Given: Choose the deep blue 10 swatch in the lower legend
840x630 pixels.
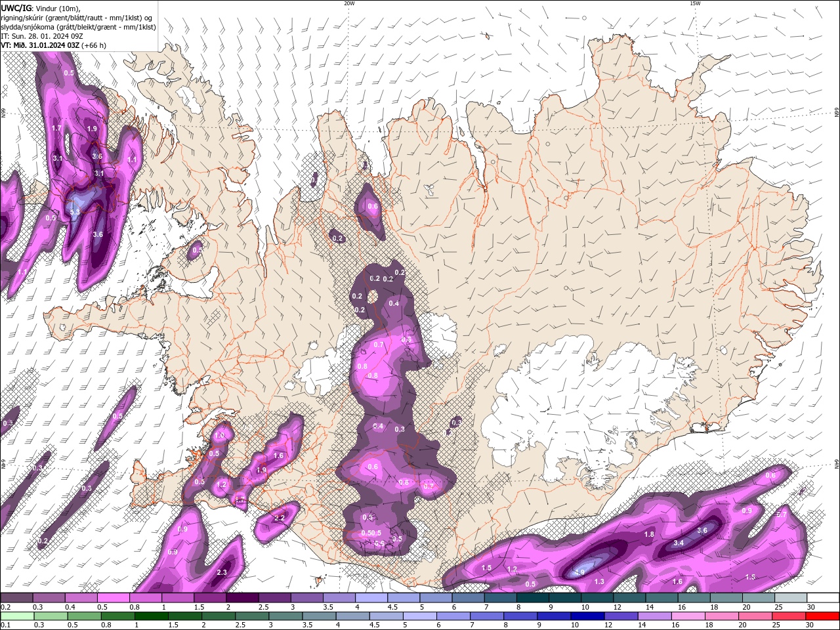Looking at the screenshot, I should 586,616.
